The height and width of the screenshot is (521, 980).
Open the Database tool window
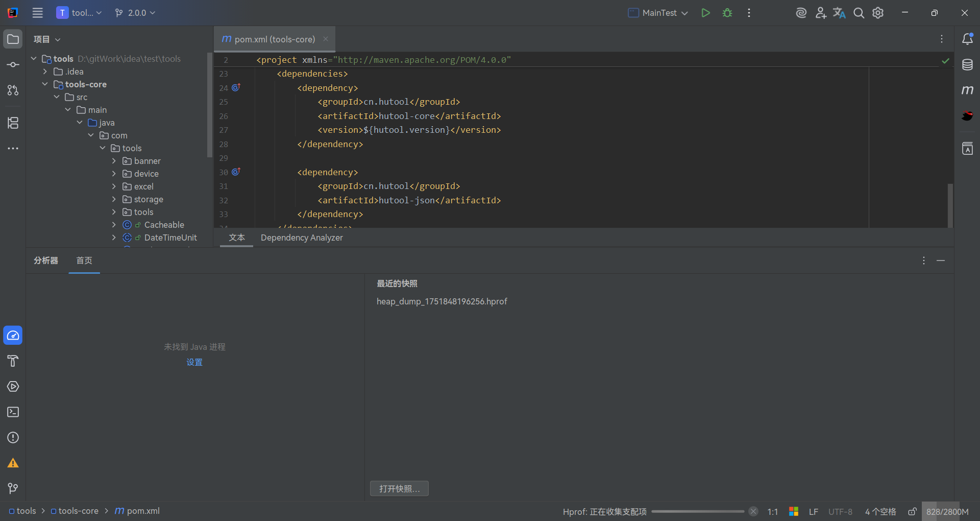pyautogui.click(x=967, y=65)
